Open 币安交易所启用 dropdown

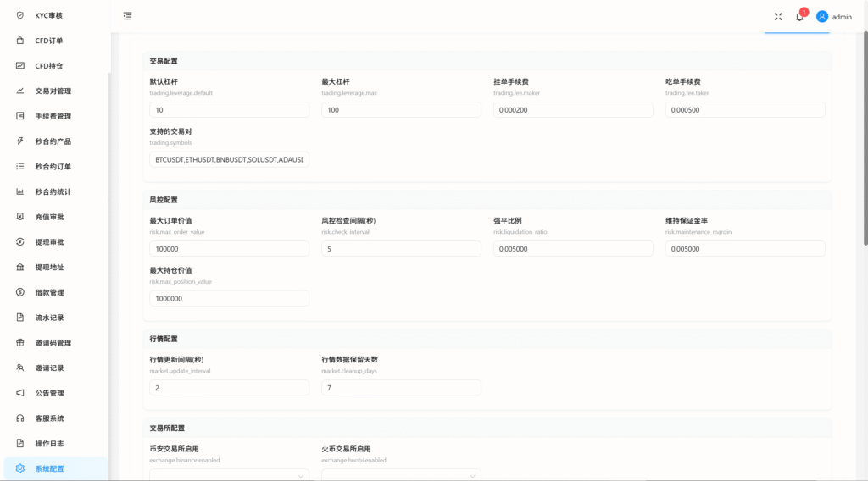tap(229, 475)
